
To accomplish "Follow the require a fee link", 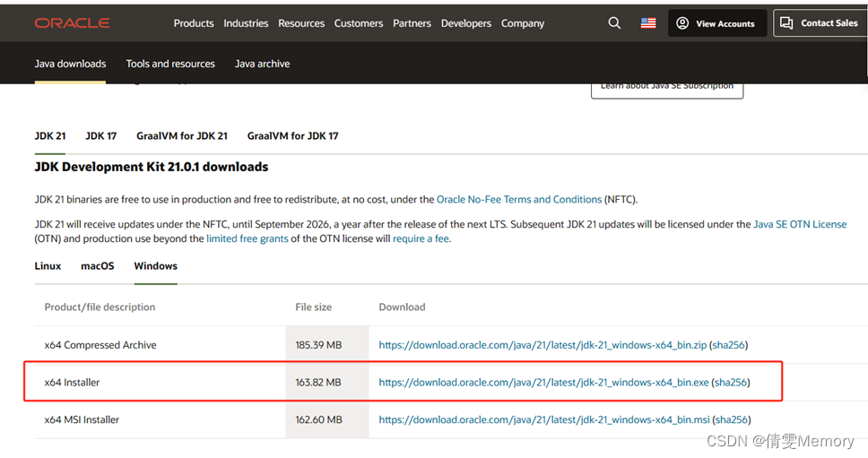I will 421,239.
